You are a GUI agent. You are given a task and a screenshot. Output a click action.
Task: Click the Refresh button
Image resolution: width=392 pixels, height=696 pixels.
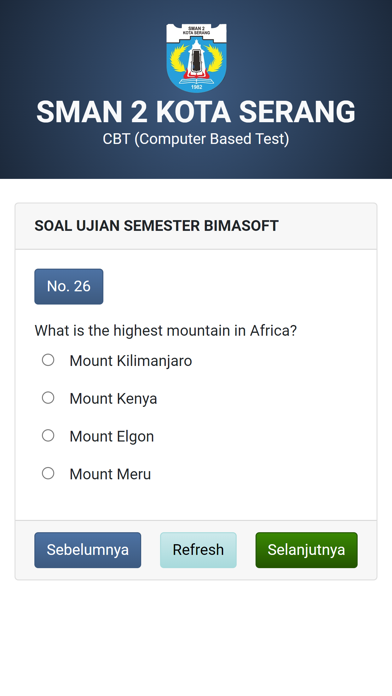coord(198,550)
